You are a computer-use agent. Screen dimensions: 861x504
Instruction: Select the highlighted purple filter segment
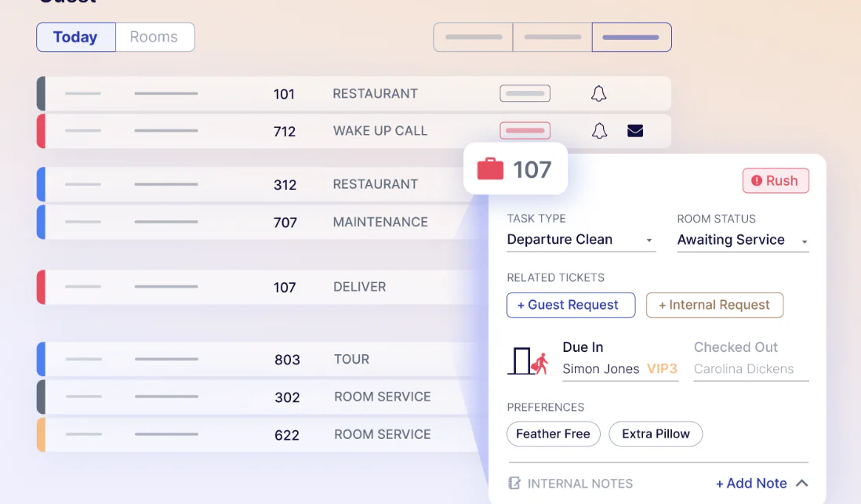631,38
